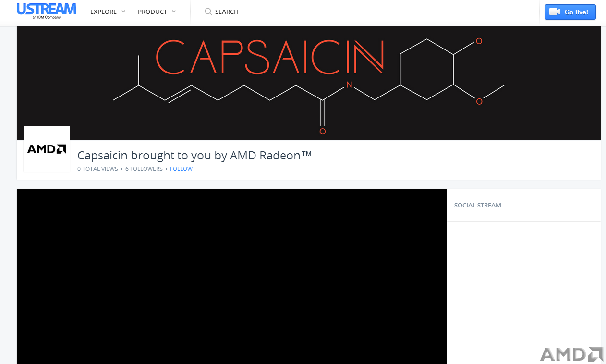
Task: Click the 0 TOTAL VIEWS text
Action: click(x=97, y=169)
